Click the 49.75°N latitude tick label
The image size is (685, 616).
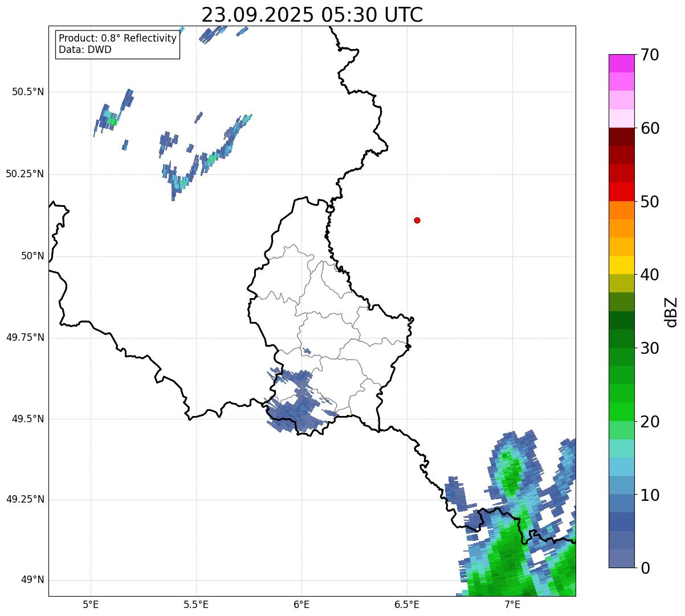click(25, 337)
